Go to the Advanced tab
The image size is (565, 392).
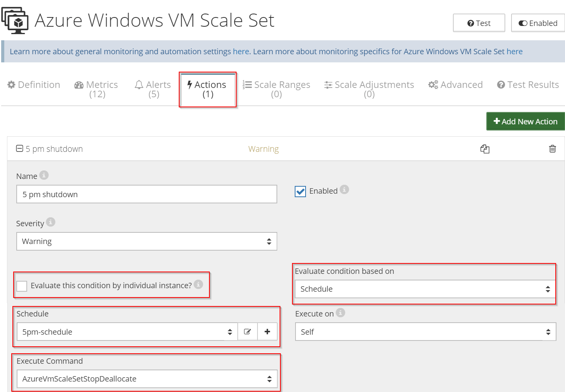pyautogui.click(x=456, y=85)
